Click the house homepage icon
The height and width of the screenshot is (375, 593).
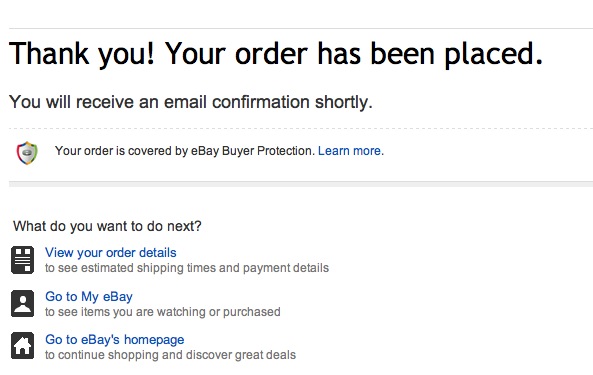pos(22,346)
